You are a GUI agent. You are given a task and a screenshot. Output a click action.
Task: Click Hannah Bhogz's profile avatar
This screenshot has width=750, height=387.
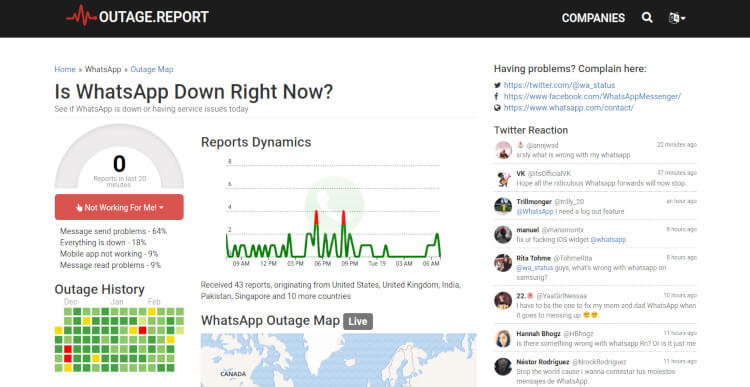[503, 338]
